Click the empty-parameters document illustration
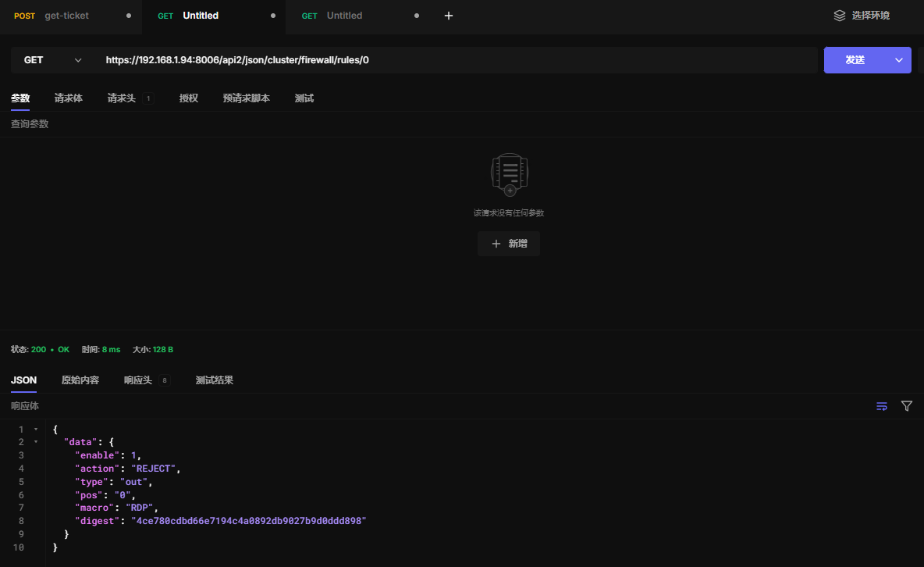924x567 pixels. [510, 173]
